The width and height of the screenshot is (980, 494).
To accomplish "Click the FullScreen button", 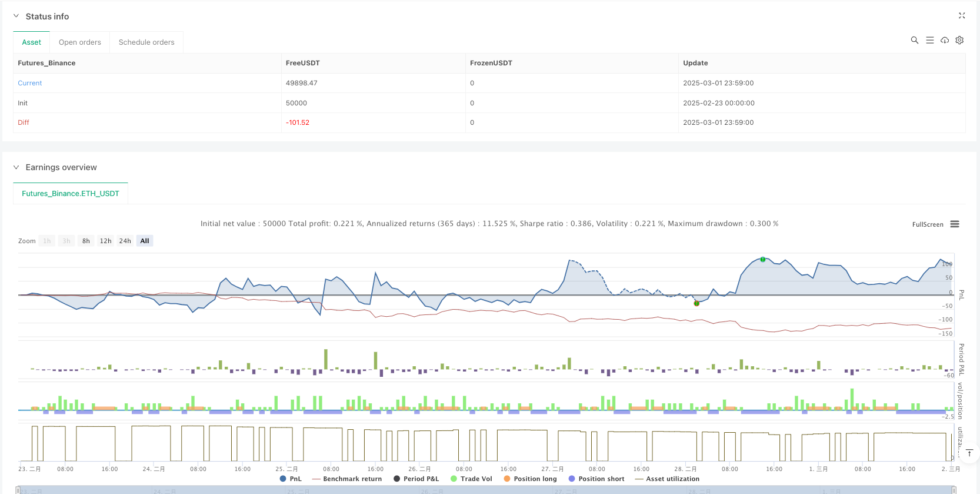I will point(928,224).
